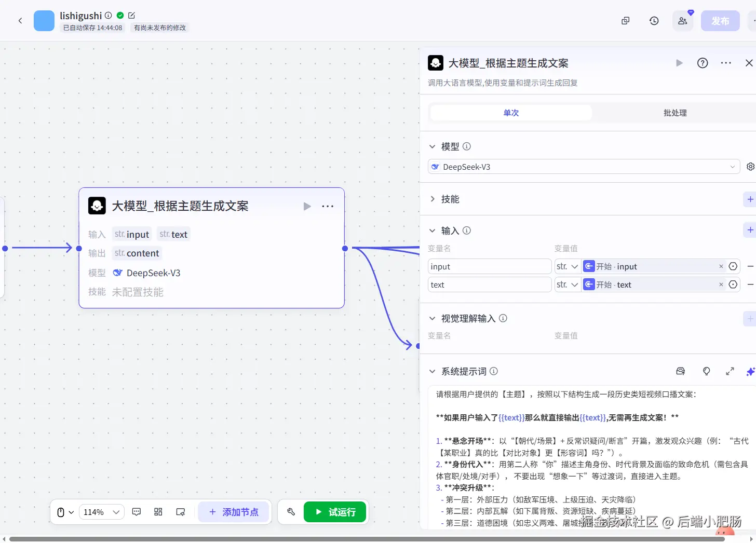
Task: Open mouse interaction mode dropdown
Action: click(65, 512)
